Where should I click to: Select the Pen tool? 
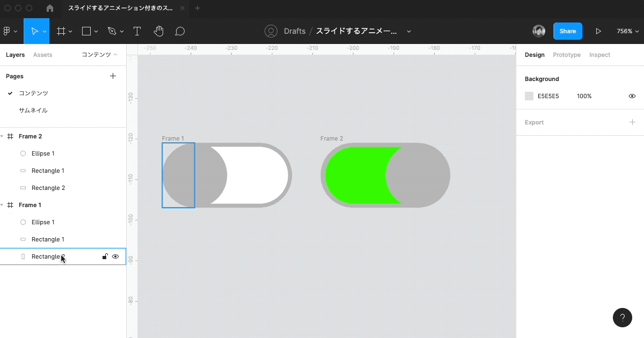click(112, 31)
